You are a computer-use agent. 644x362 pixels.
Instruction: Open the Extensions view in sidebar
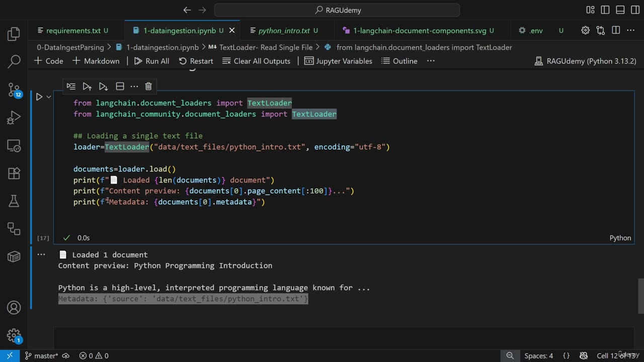click(x=14, y=173)
